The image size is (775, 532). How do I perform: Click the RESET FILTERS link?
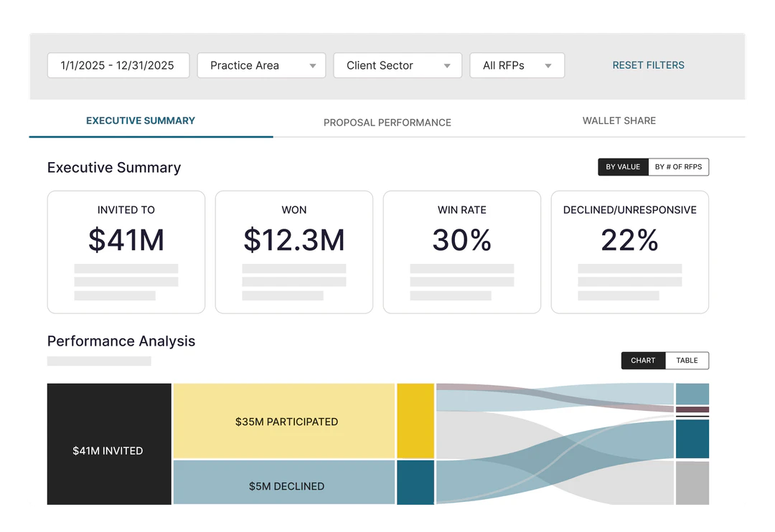click(x=648, y=65)
